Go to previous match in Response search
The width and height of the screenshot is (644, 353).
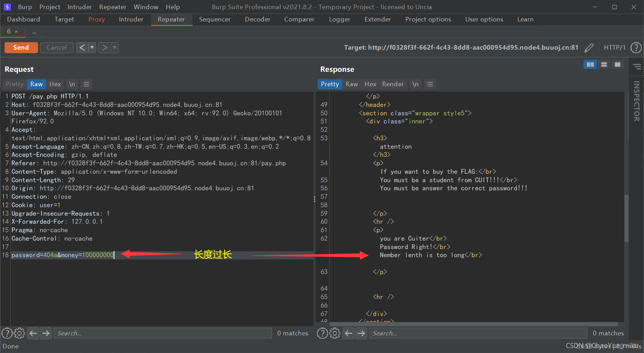(x=348, y=333)
